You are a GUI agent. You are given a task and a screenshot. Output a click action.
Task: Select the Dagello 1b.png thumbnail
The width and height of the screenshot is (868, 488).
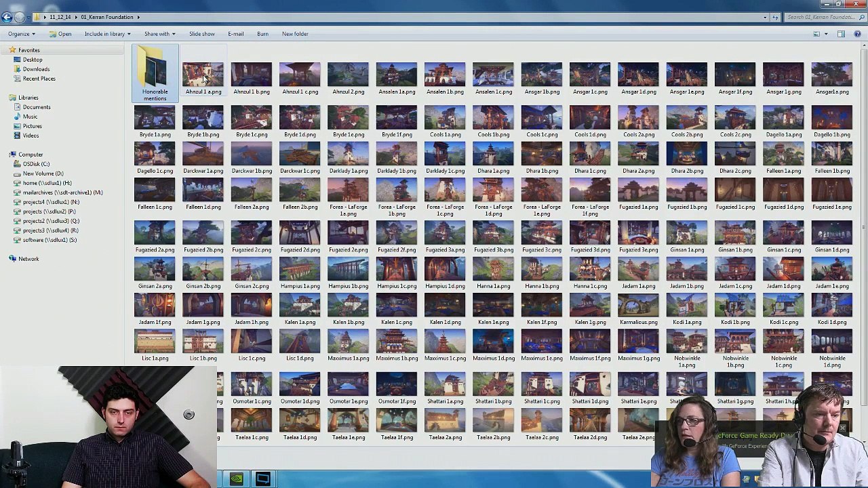coord(832,118)
